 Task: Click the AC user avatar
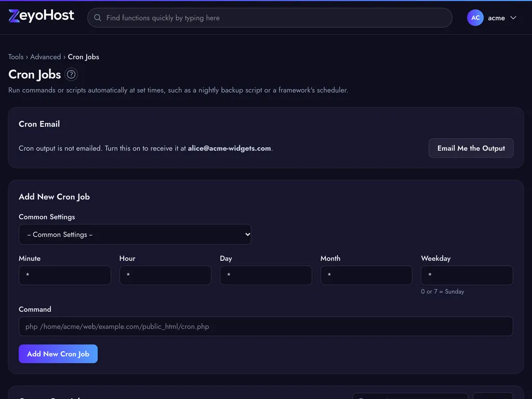coord(475,18)
